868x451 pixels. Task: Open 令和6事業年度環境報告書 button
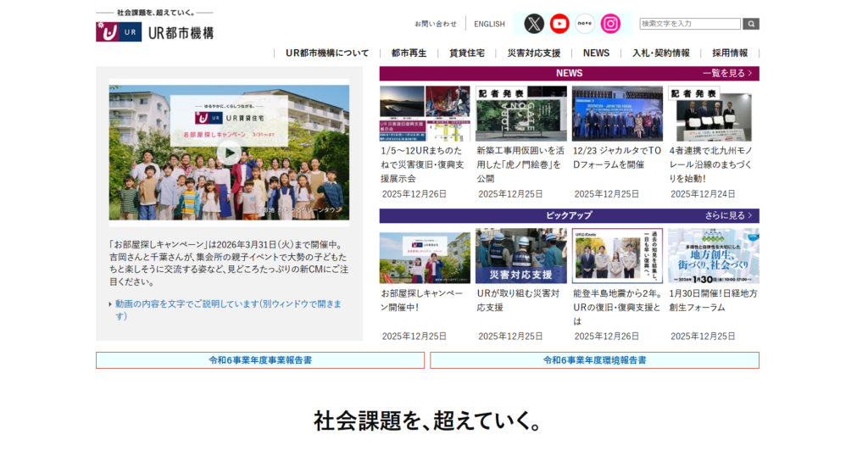click(594, 360)
